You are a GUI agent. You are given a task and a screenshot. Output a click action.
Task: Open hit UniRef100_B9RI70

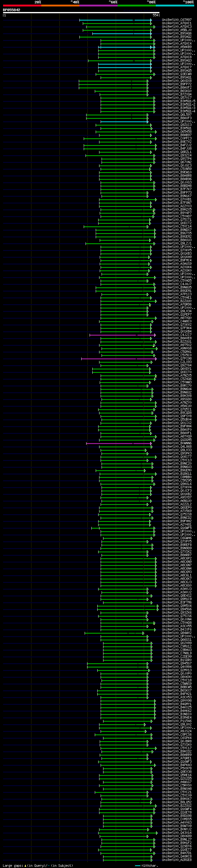(177, 386)
